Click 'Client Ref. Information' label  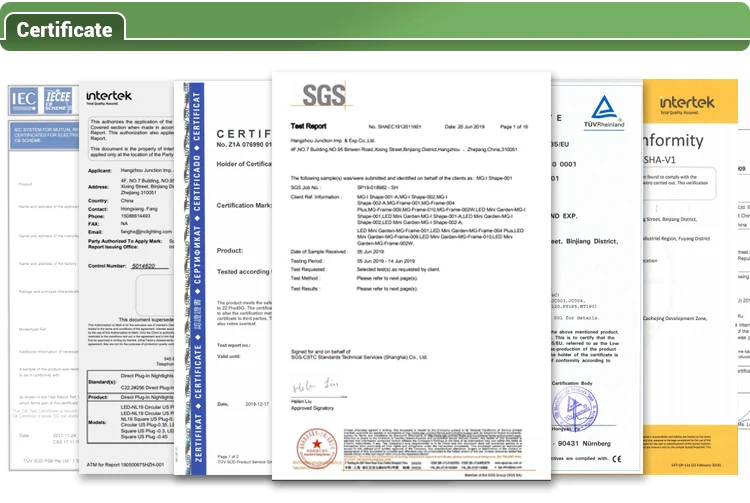pyautogui.click(x=316, y=197)
